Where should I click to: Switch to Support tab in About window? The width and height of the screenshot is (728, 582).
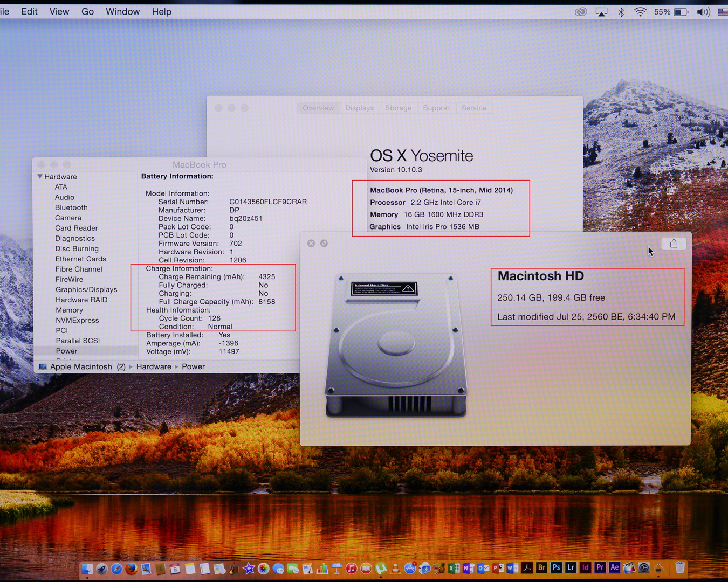(436, 108)
